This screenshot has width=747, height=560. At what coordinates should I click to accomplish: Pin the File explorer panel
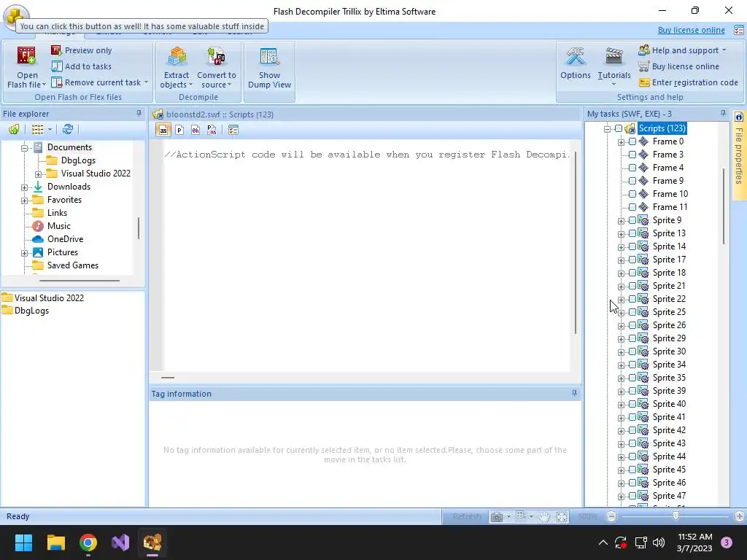click(x=139, y=113)
